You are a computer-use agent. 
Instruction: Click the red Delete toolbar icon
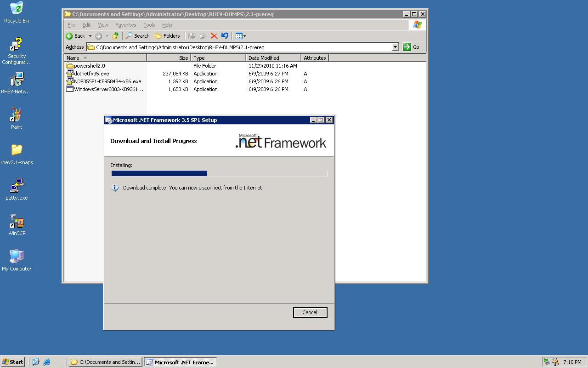(x=214, y=36)
